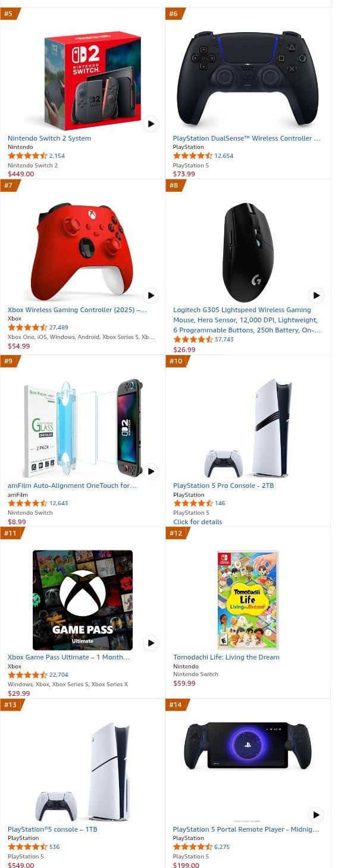Screen dimensions: 360x868
Task: Open PlayStation 5 console 1TB product image
Action: [83, 772]
